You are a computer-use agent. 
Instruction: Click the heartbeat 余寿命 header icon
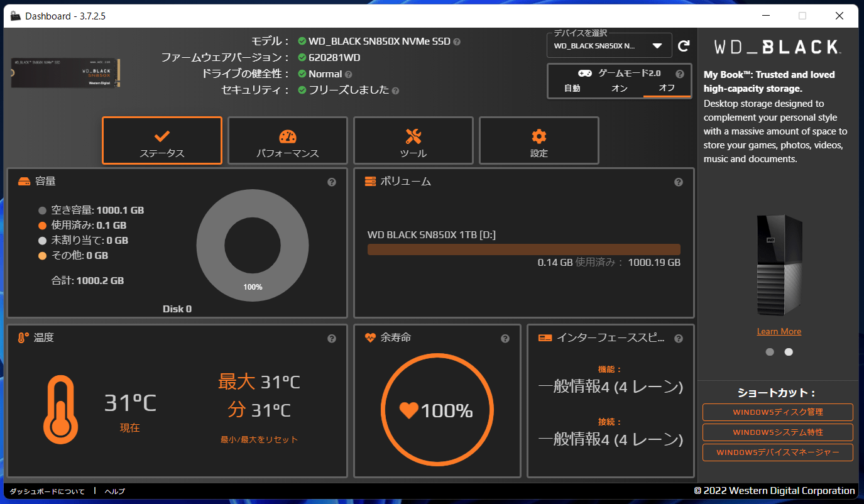click(371, 338)
